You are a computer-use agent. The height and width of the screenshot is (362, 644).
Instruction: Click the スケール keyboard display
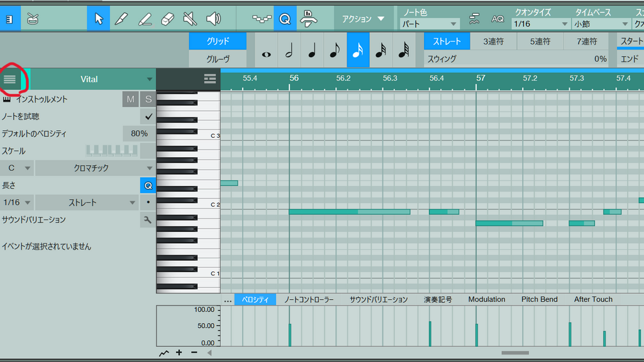click(112, 151)
